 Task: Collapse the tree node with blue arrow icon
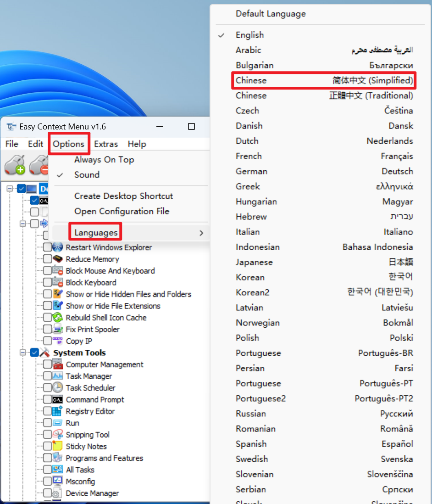(x=23, y=224)
